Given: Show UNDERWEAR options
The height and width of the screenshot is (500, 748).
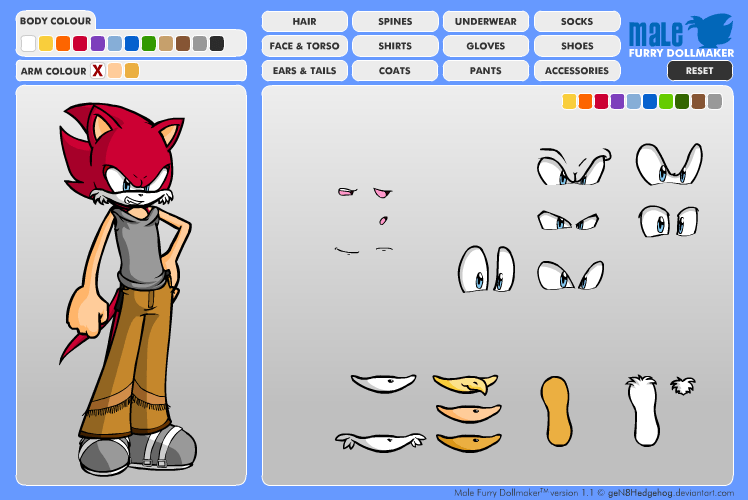Looking at the screenshot, I should (x=486, y=21).
